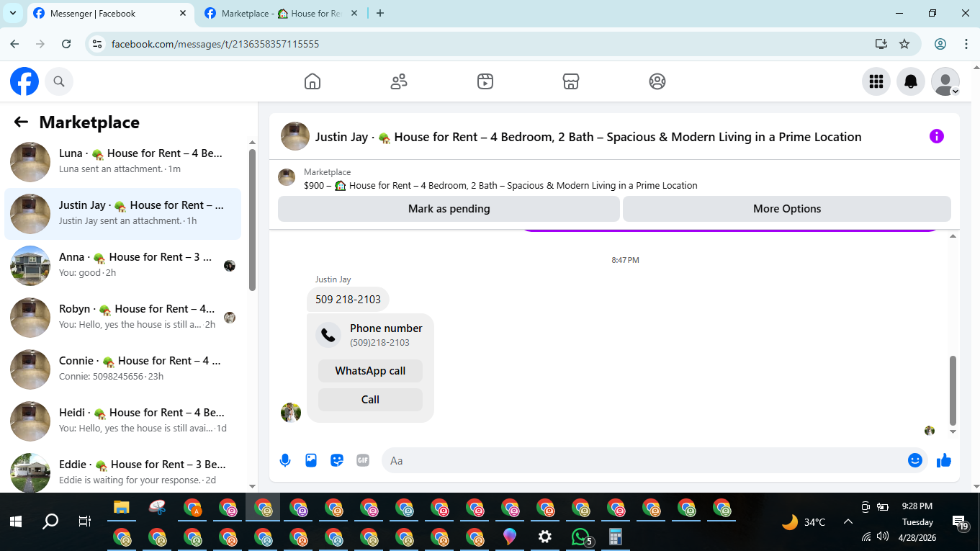Open Robyn's conversation in the list
This screenshot has height=551, width=980.
(123, 318)
